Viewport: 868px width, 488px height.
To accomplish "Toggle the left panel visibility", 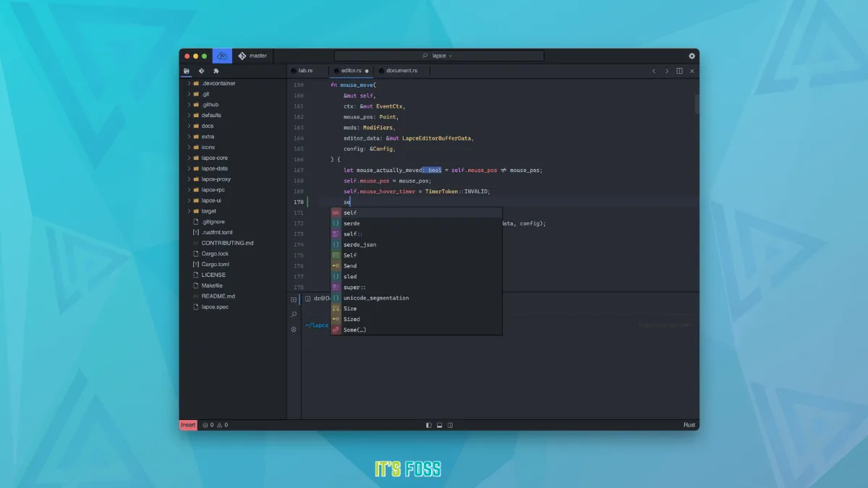I will point(428,425).
